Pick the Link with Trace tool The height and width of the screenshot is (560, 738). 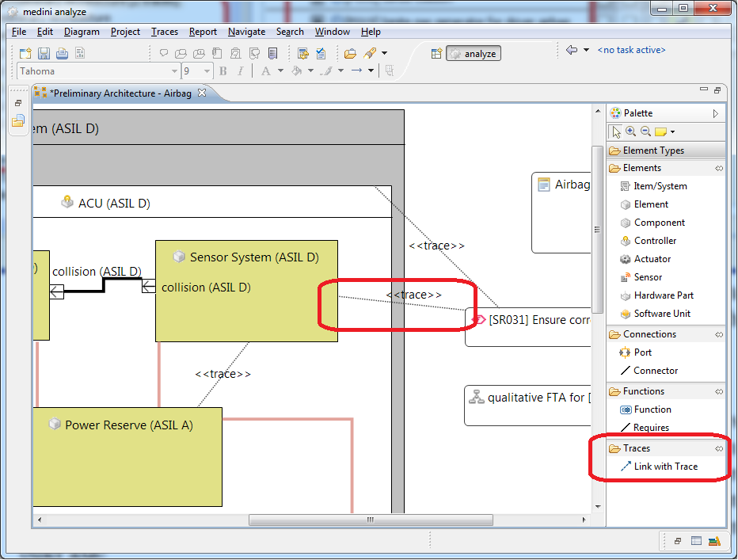pyautogui.click(x=665, y=467)
